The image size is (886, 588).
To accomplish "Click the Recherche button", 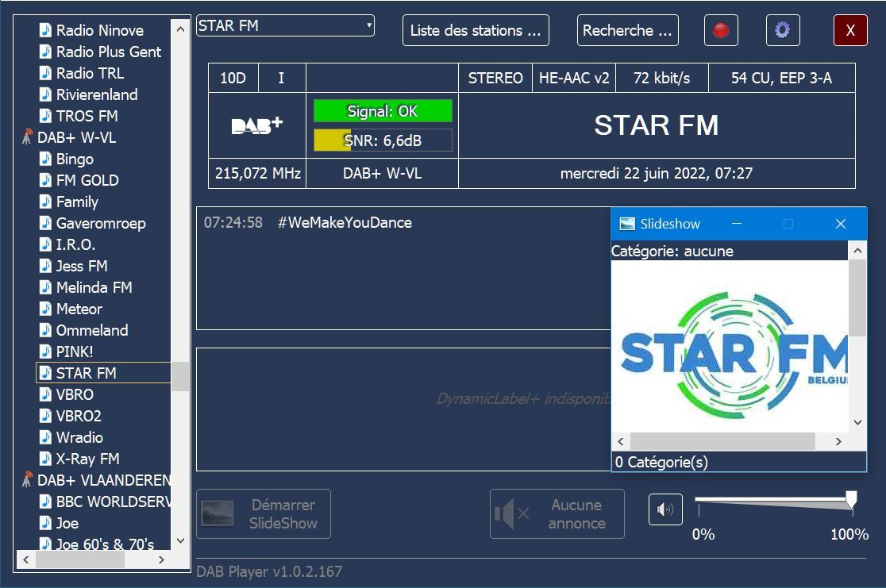I will (x=627, y=30).
